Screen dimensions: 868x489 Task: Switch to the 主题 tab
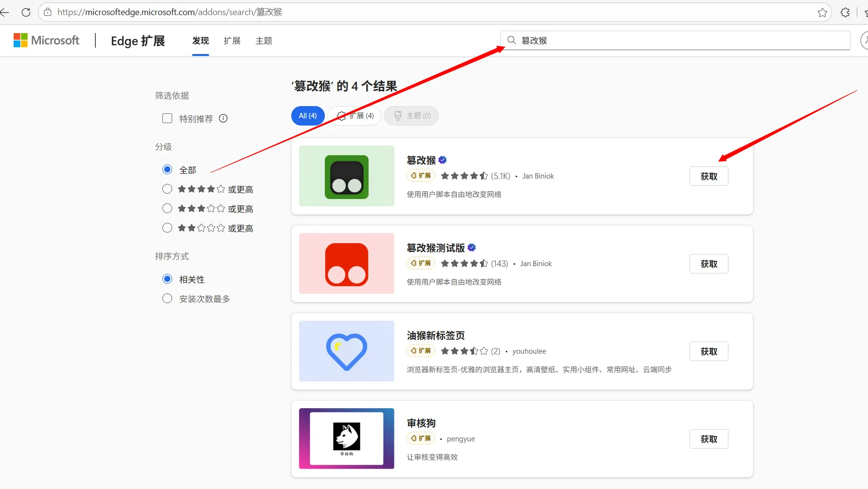coord(264,41)
